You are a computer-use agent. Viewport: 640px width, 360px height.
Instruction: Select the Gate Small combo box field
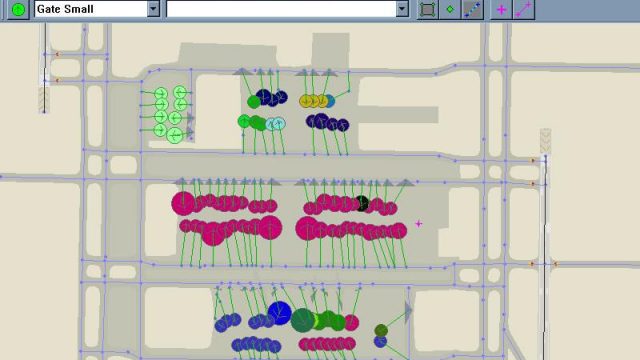(97, 9)
